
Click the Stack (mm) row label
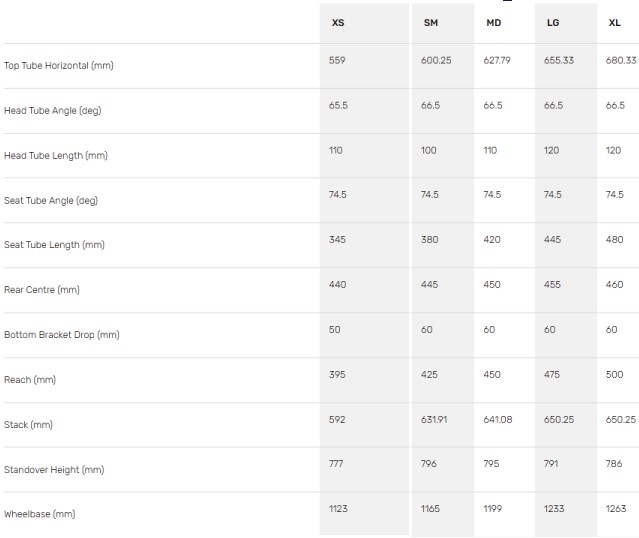click(x=28, y=425)
